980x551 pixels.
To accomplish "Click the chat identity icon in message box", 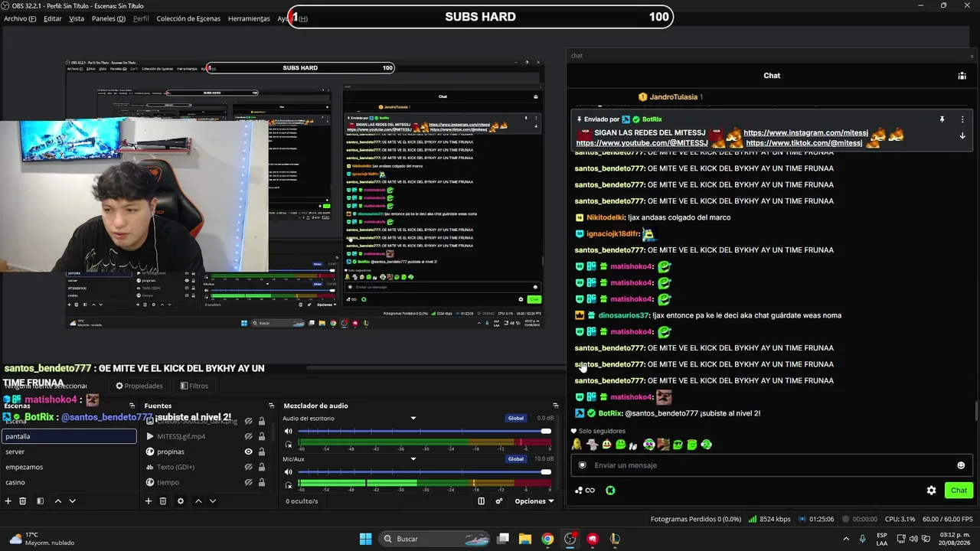I will click(583, 465).
